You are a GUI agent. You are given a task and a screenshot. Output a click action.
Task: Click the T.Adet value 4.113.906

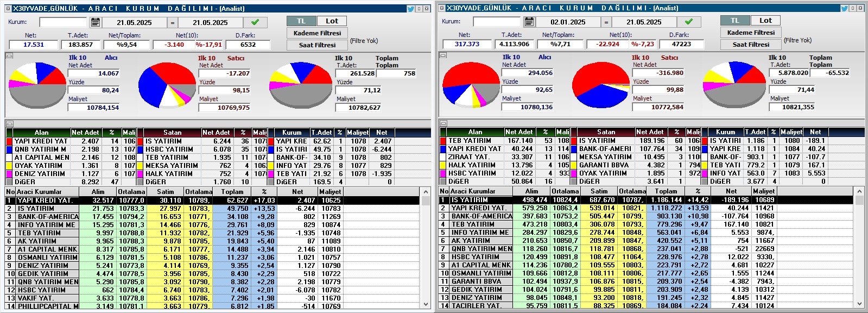[x=515, y=44]
